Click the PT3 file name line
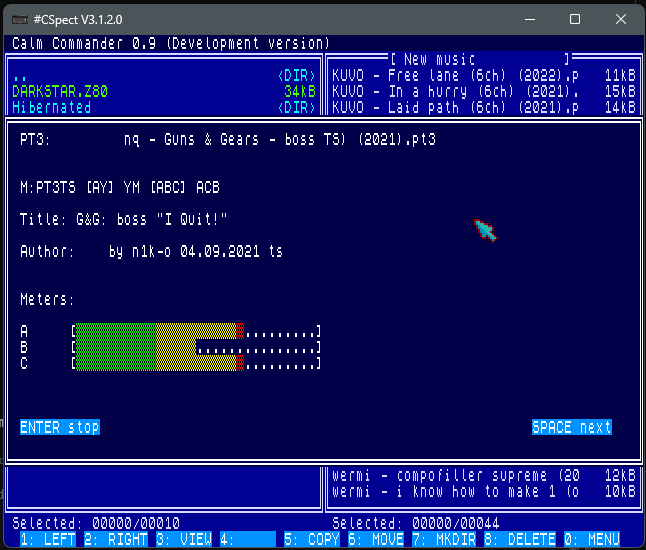Image resolution: width=646 pixels, height=550 pixels. point(228,140)
